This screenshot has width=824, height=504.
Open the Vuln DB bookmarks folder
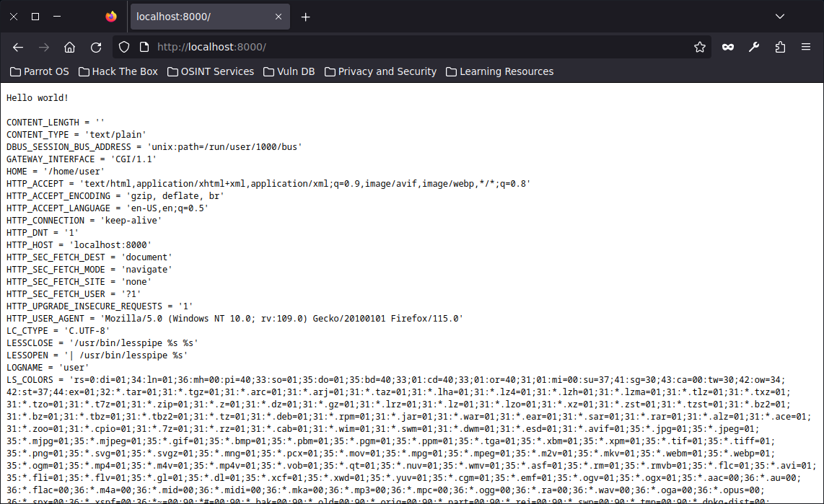(x=289, y=71)
